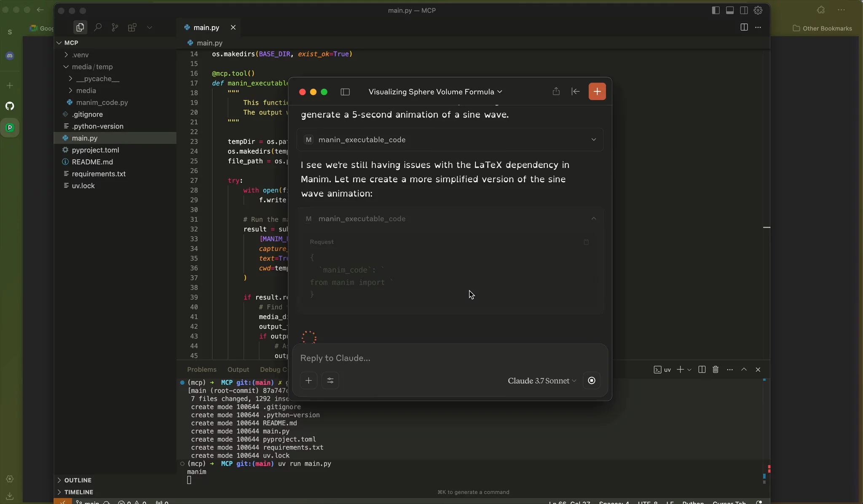Toggle the primary sidebar layout icon
This screenshot has height=504, width=863.
[716, 11]
